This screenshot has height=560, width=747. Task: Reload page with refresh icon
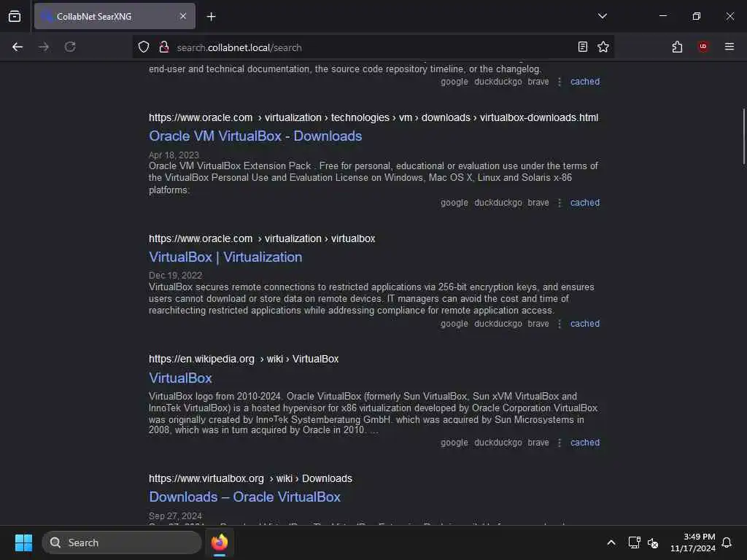tap(70, 47)
